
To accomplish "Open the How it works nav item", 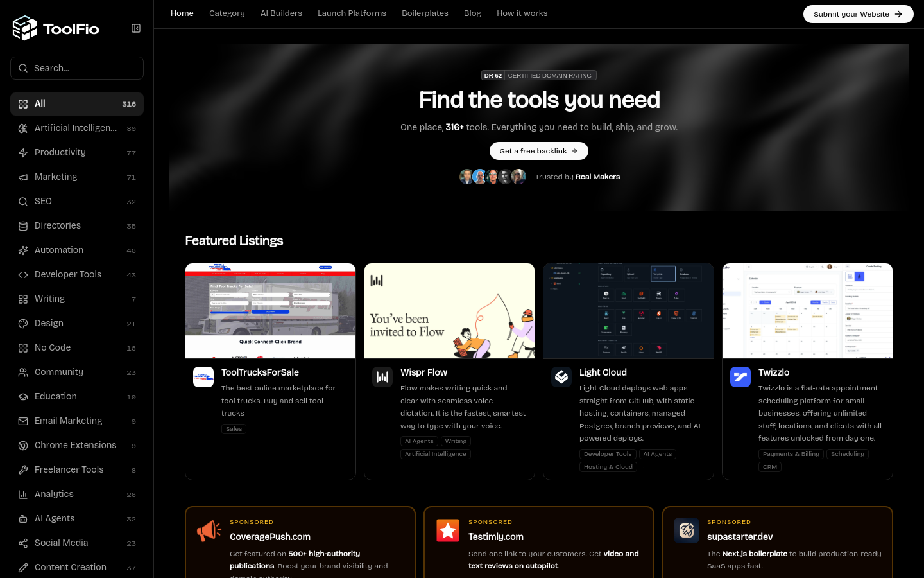I will pos(522,13).
